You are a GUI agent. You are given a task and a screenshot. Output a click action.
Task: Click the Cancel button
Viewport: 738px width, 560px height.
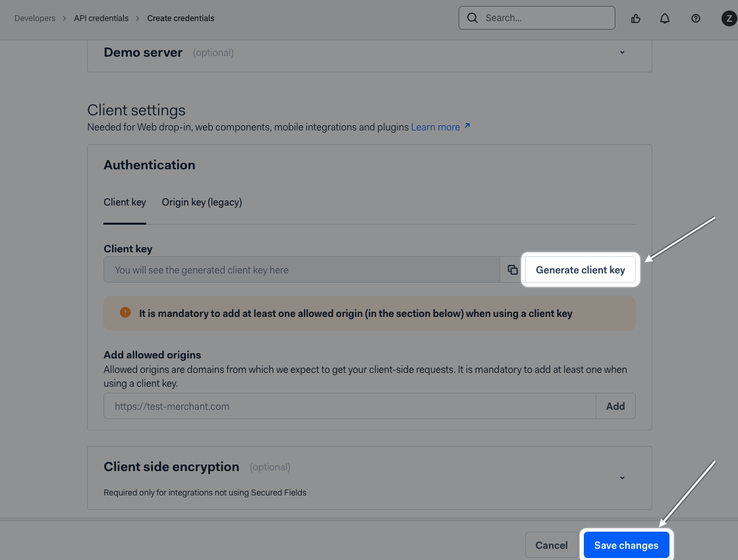pos(551,545)
